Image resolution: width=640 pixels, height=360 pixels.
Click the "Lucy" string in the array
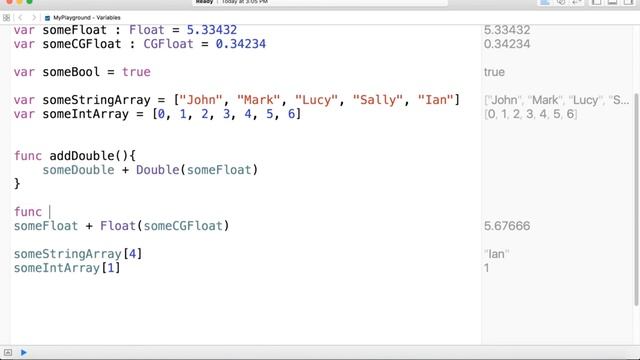point(316,100)
